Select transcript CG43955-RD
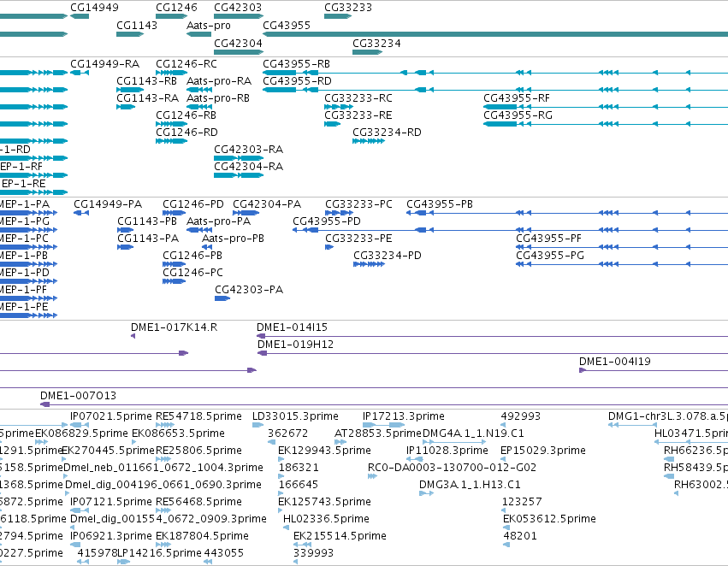Image resolution: width=728 pixels, height=566 pixels. click(297, 80)
